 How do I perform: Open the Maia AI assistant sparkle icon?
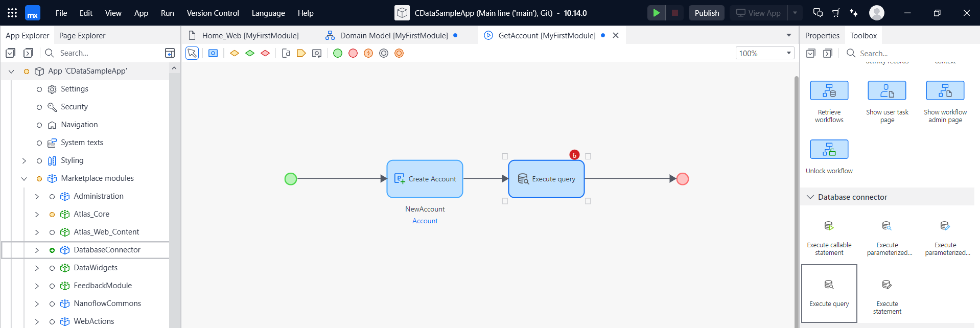(854, 13)
